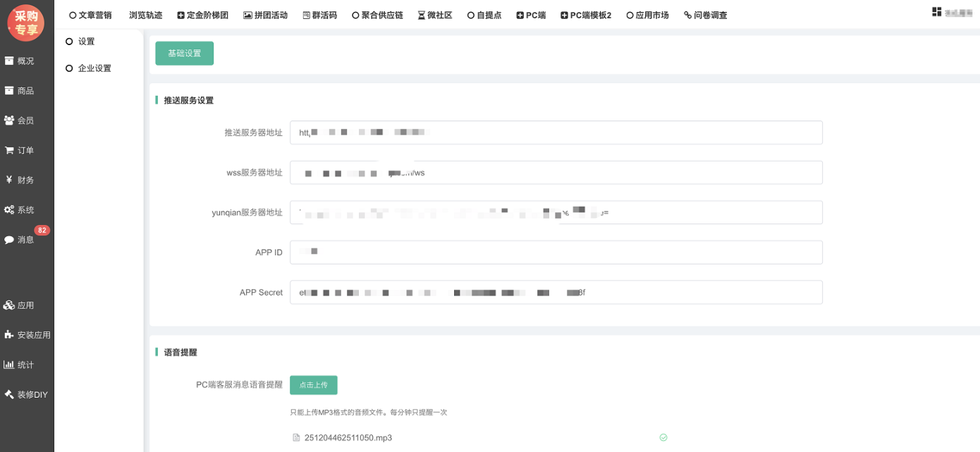Open 消息 messages with 82 badge
Image resolution: width=980 pixels, height=452 pixels.
pos(20,240)
